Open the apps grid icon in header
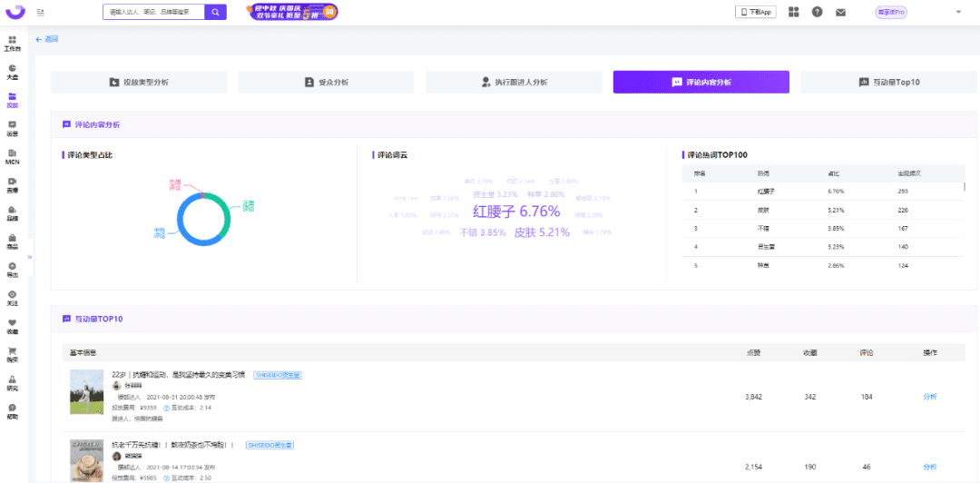 click(794, 12)
